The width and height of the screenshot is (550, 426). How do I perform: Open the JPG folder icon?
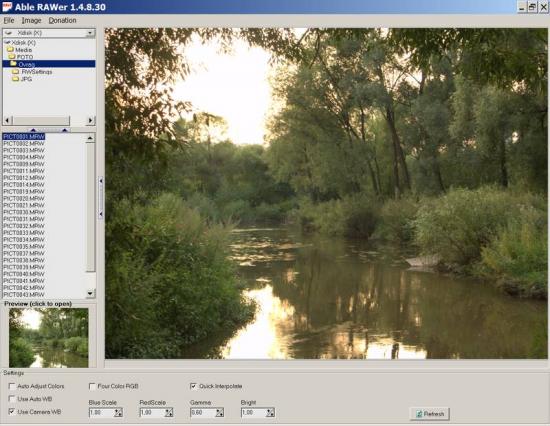[x=15, y=79]
